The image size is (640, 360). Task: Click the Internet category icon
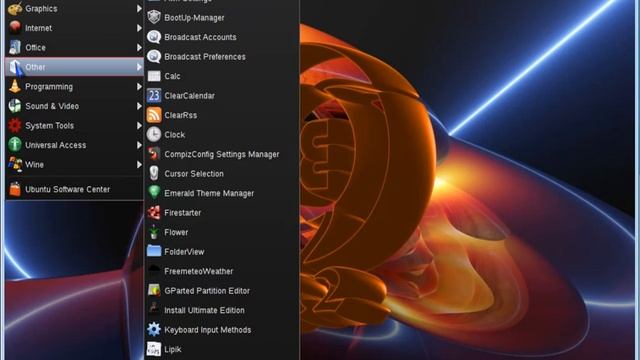tap(15, 28)
